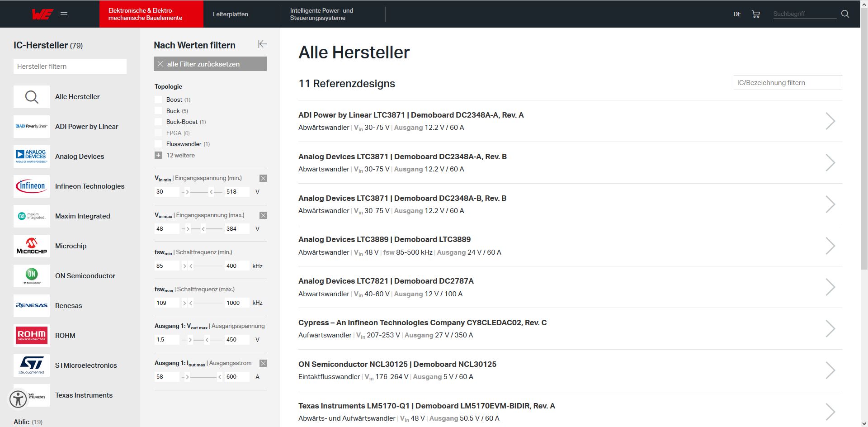Clear the Iout max Ausgangsstrom filter

pos(263,363)
